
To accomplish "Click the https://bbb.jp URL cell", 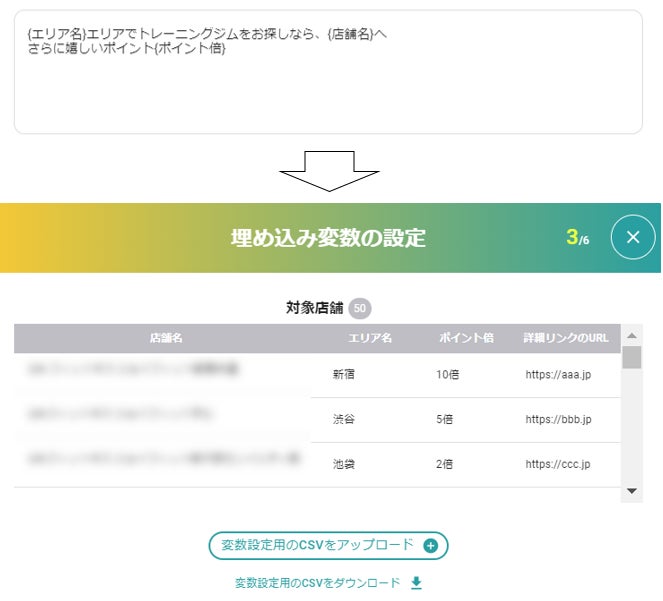I will click(558, 419).
